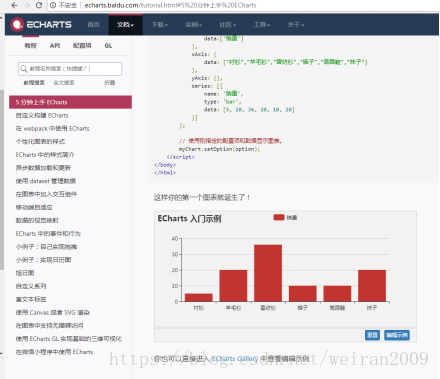Select 全文搜索 search mode
Image resolution: width=440 pixels, height=379 pixels.
pos(64,82)
